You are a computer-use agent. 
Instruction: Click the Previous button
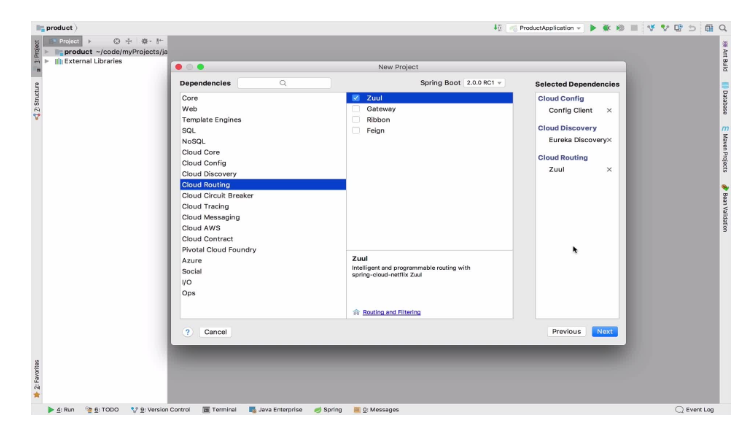pyautogui.click(x=566, y=332)
